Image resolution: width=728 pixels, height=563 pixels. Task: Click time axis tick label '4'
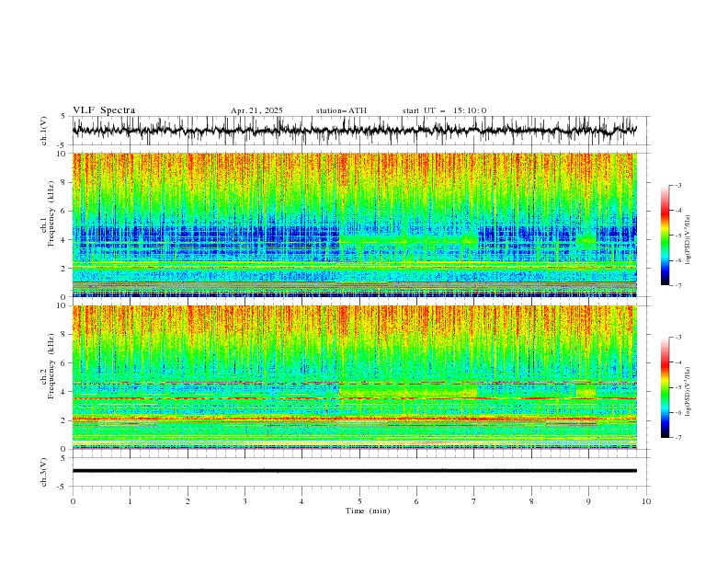pyautogui.click(x=301, y=501)
